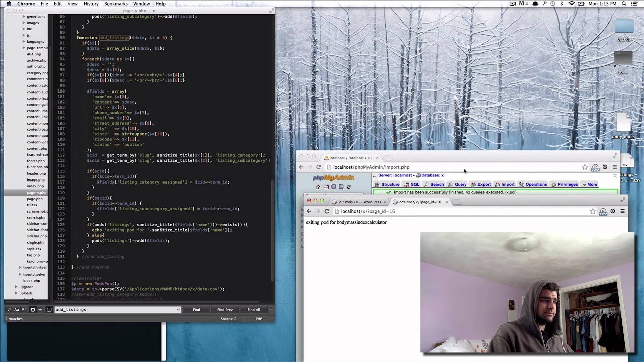
Task: Open the find history dropdown arrow
Action: tap(178, 310)
